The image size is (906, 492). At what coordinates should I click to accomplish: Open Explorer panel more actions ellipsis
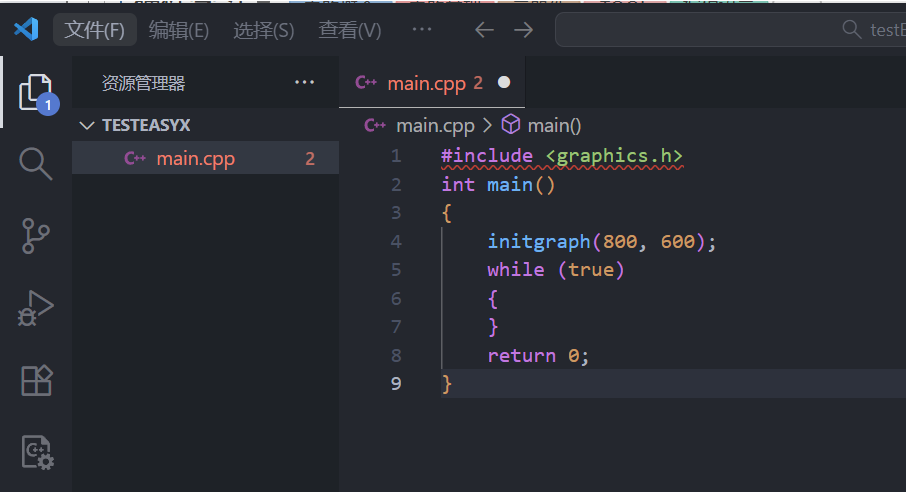(x=305, y=83)
